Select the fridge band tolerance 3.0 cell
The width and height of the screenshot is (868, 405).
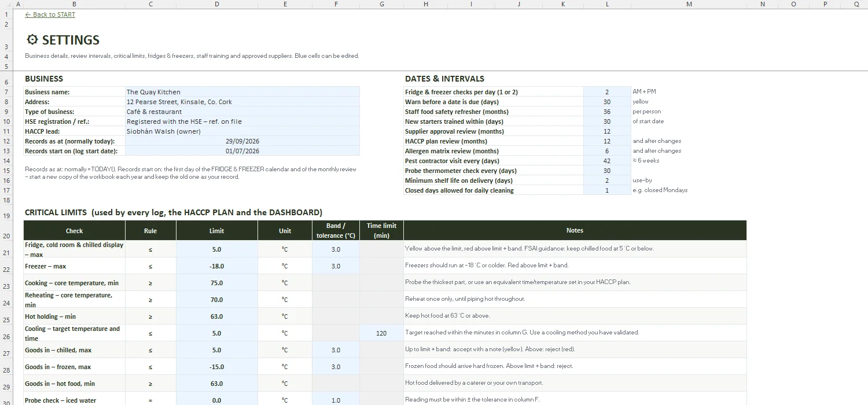(336, 249)
